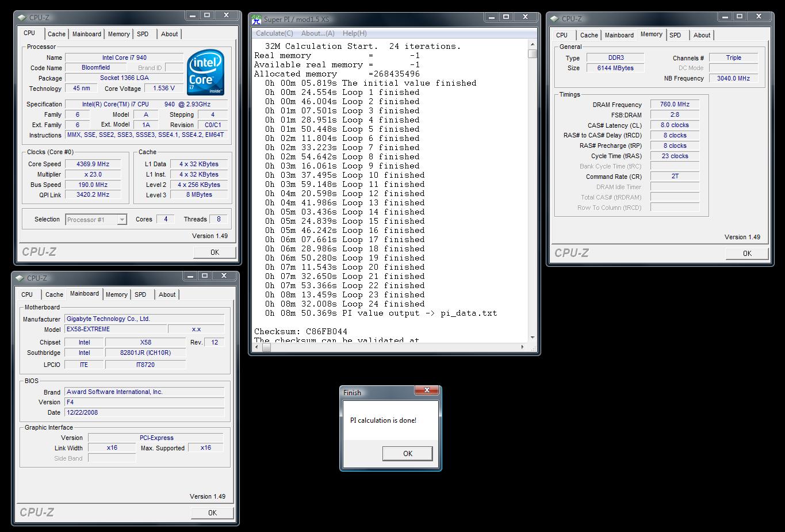
Task: Open About tab in Memory window
Action: (x=702, y=35)
